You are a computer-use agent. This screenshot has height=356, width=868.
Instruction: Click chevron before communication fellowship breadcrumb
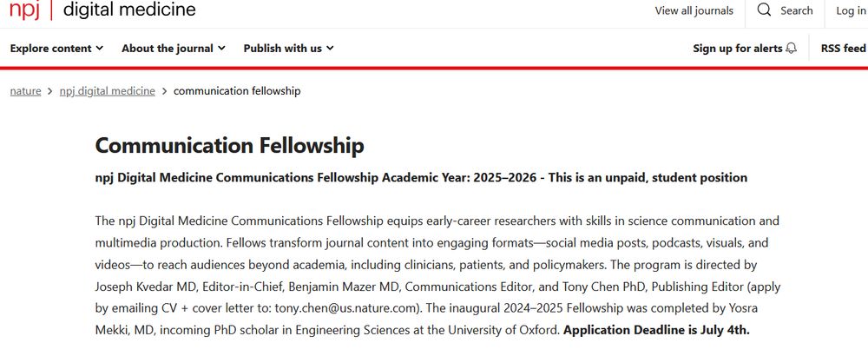[x=164, y=91]
